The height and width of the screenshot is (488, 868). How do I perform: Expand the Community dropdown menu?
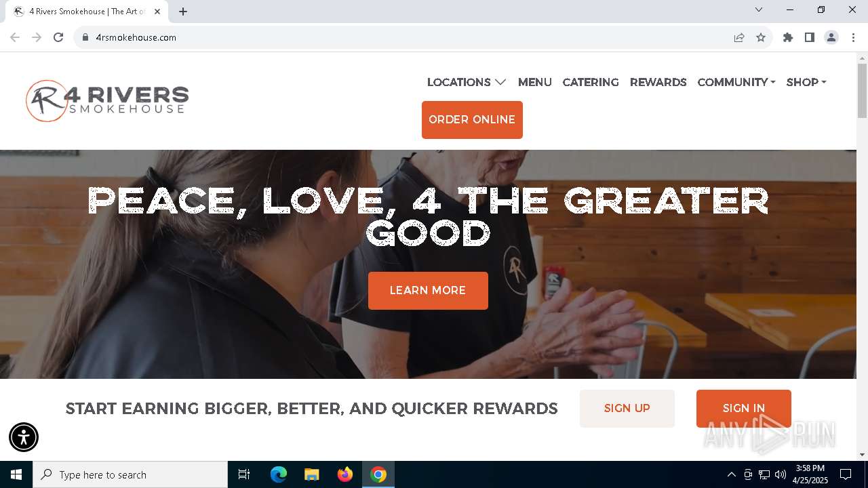[736, 82]
